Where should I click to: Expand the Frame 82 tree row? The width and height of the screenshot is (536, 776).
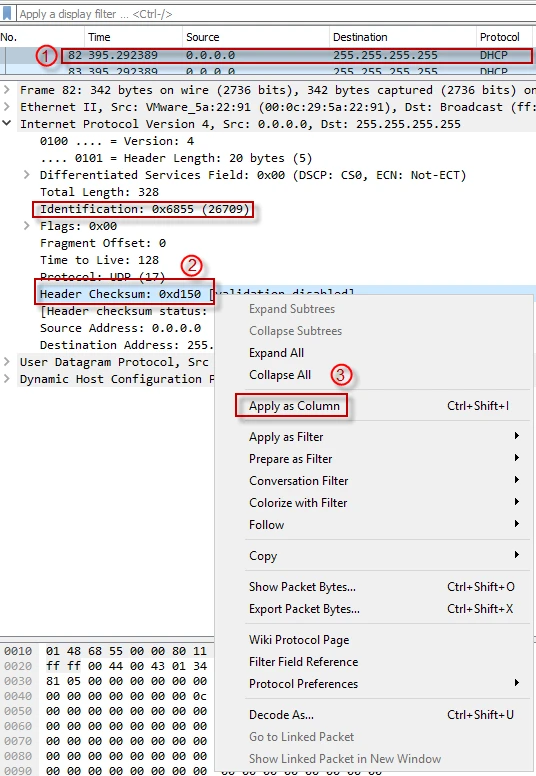point(7,90)
